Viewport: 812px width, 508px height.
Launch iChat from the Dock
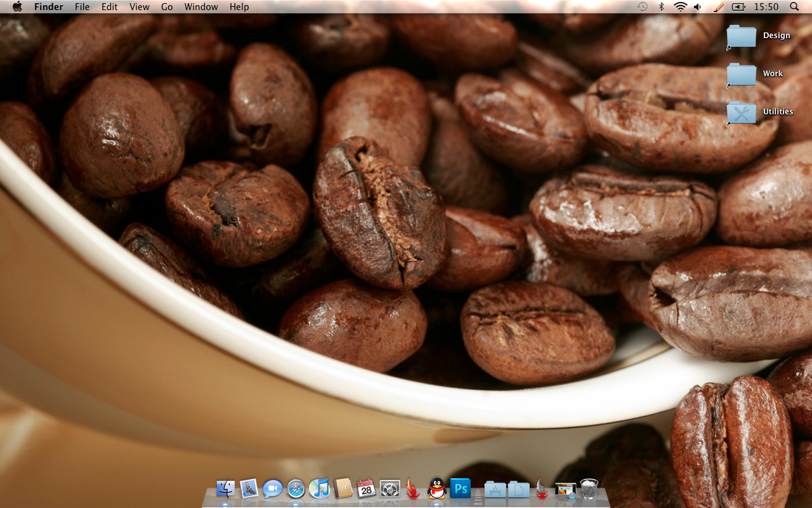[272, 488]
